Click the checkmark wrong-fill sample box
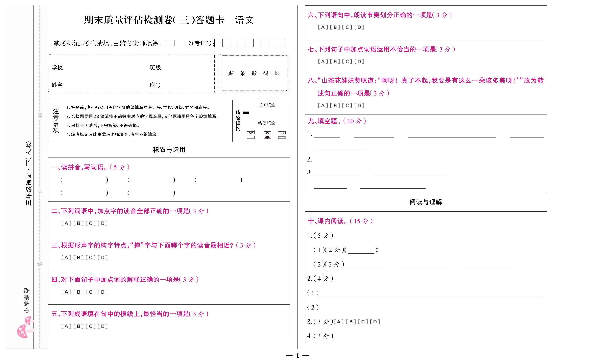The height and width of the screenshot is (364, 595). pos(251,133)
